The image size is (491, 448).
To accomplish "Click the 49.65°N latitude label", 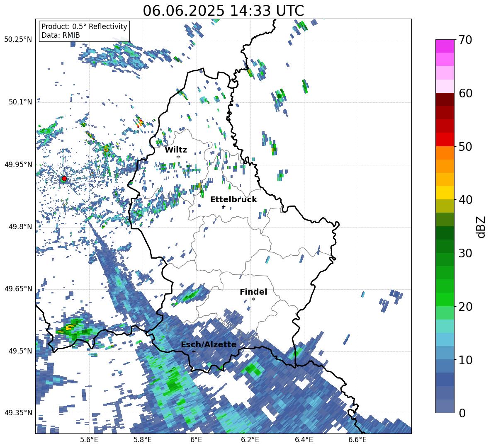I will (x=18, y=288).
